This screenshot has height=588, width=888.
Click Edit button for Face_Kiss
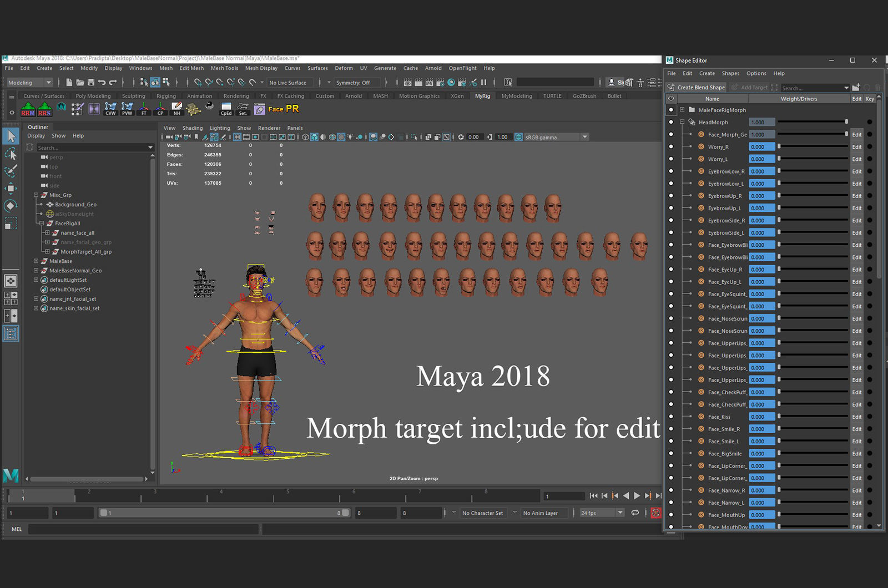(857, 417)
